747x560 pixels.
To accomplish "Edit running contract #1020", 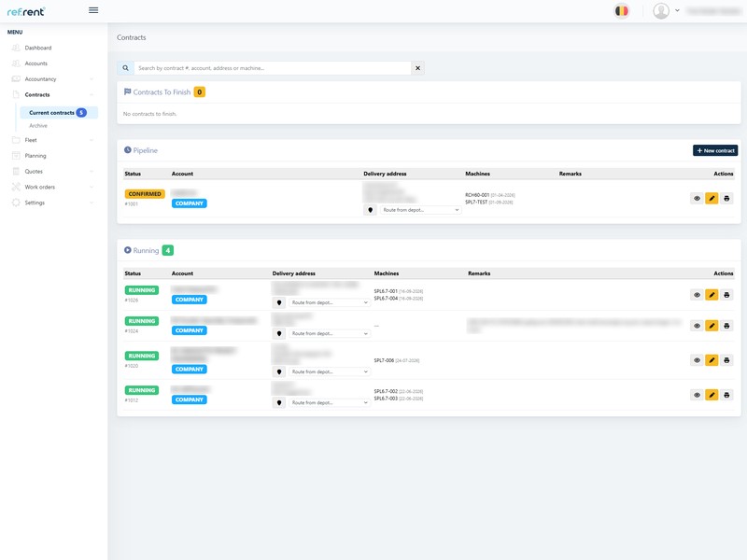I will click(712, 360).
